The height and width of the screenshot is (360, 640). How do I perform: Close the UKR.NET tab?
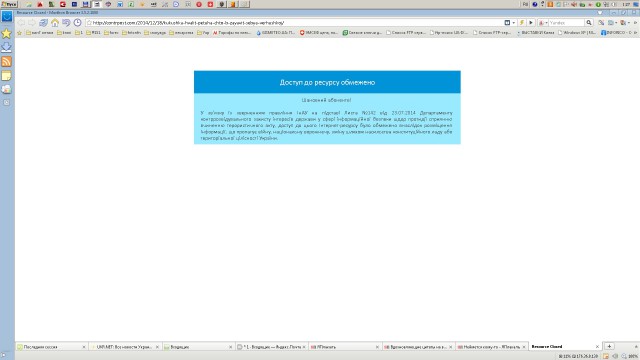click(x=157, y=347)
